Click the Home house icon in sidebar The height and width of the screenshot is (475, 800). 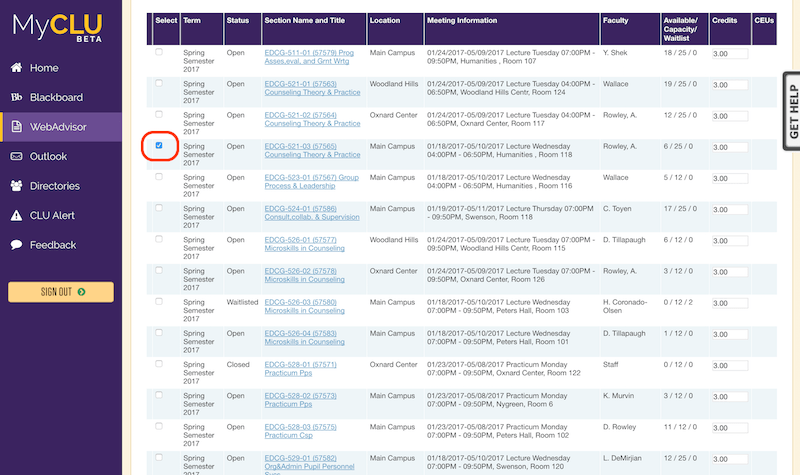16,68
